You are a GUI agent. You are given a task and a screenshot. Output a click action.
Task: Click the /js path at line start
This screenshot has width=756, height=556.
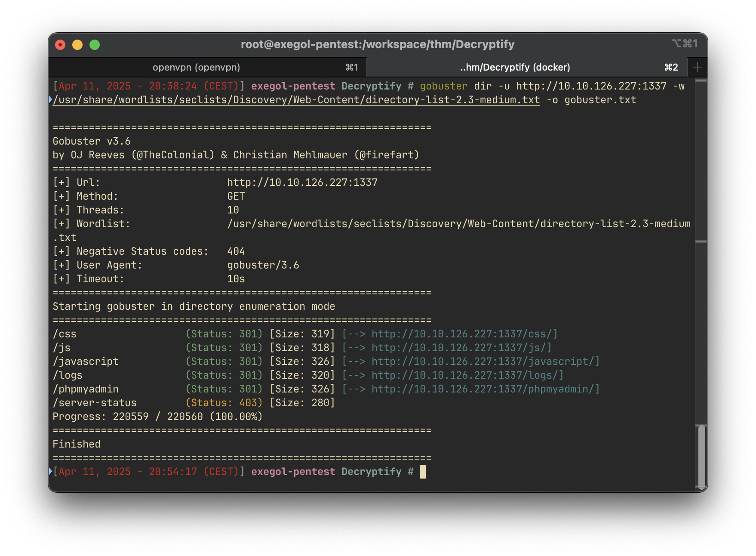61,348
